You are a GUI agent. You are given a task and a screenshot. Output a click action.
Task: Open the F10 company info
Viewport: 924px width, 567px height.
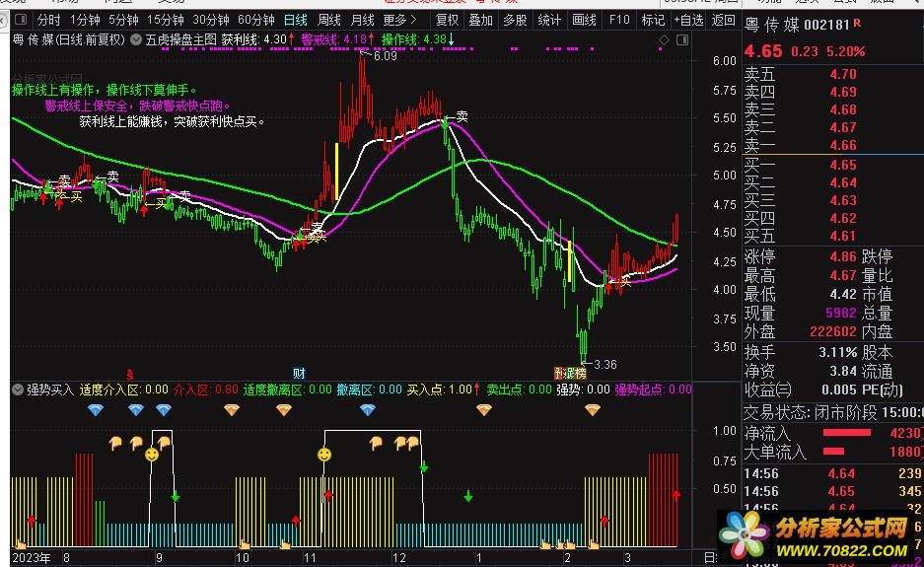[x=619, y=20]
